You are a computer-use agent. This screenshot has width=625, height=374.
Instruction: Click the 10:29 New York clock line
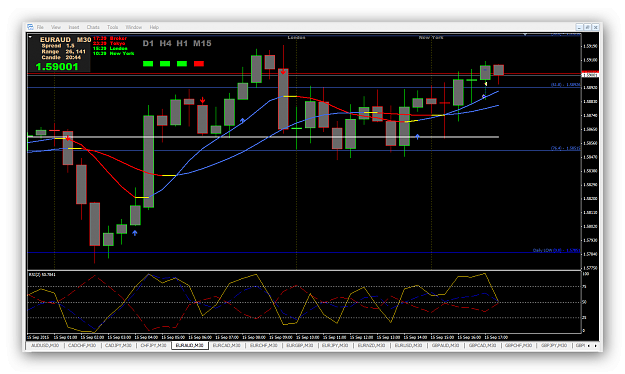113,53
